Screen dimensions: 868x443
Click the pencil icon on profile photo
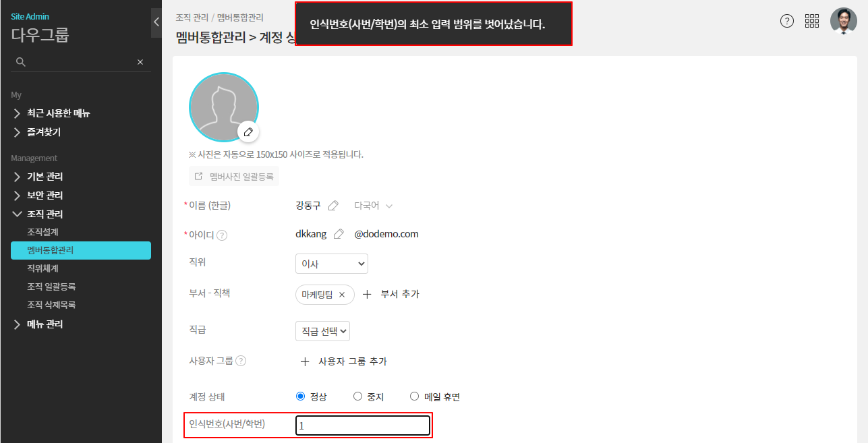[248, 131]
